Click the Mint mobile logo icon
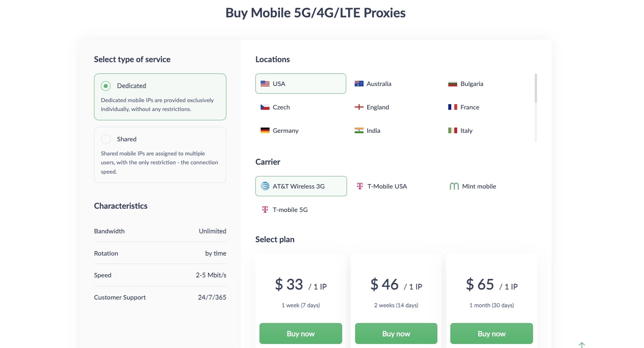This screenshot has height=348, width=644. pos(454,186)
